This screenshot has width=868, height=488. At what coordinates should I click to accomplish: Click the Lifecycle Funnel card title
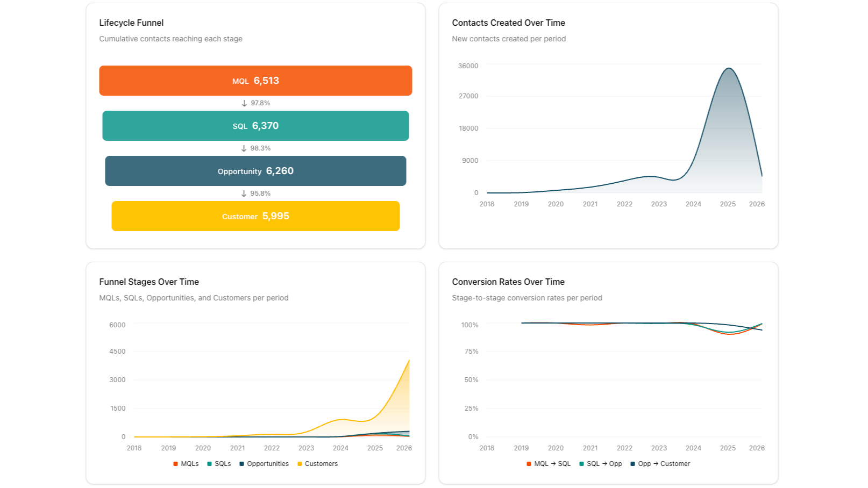(x=131, y=23)
